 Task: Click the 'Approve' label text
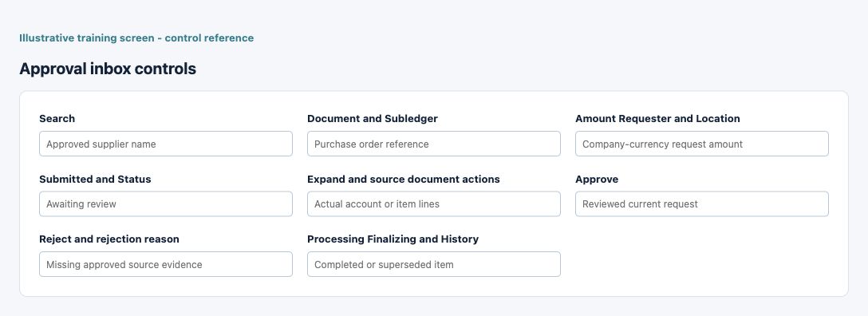coord(597,180)
